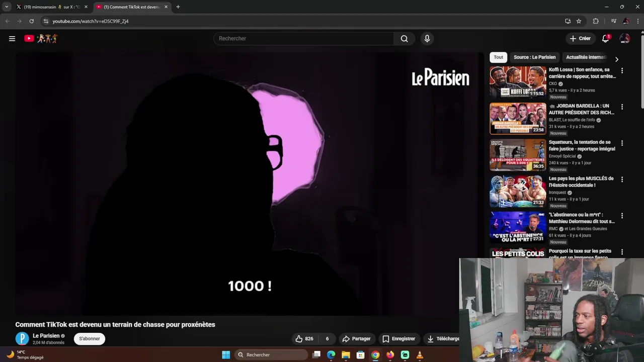The width and height of the screenshot is (644, 362).
Task: Open Squatteurs Envoyé Spécial thumbnail
Action: (x=518, y=154)
